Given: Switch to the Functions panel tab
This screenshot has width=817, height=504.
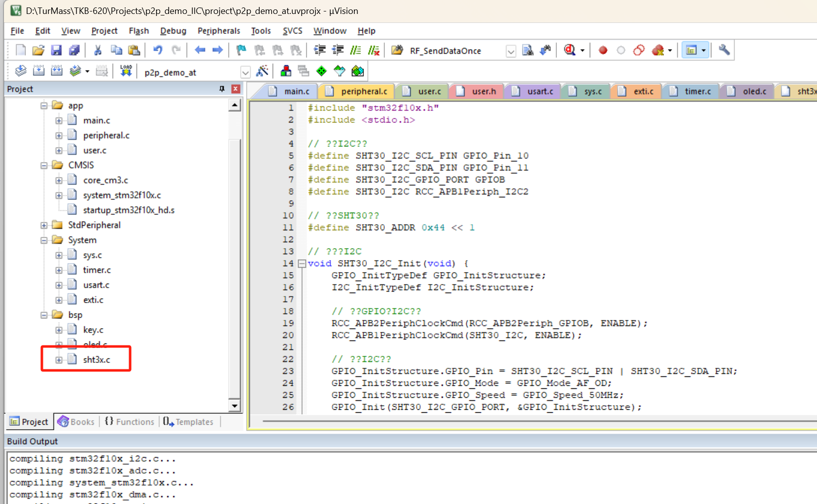Looking at the screenshot, I should [130, 422].
